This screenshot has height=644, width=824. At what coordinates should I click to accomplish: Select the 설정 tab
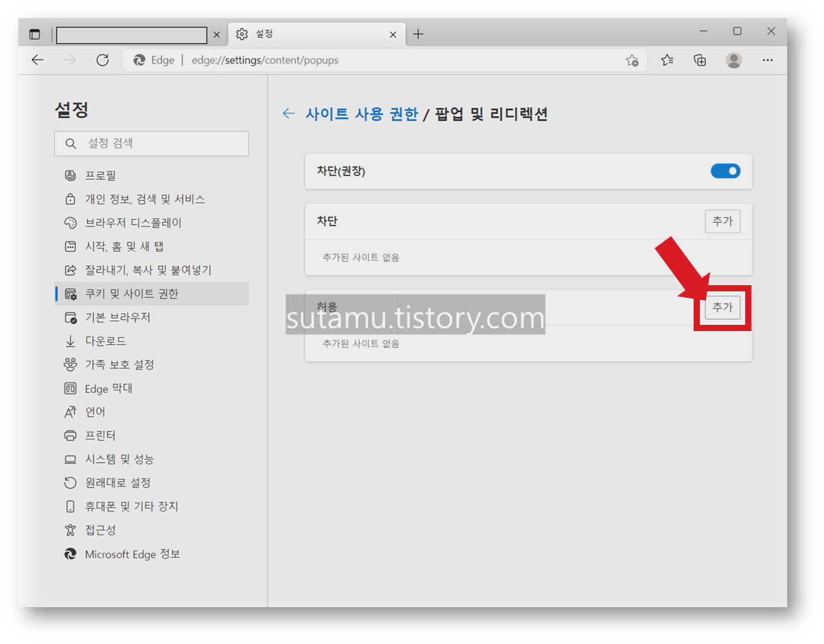317,34
